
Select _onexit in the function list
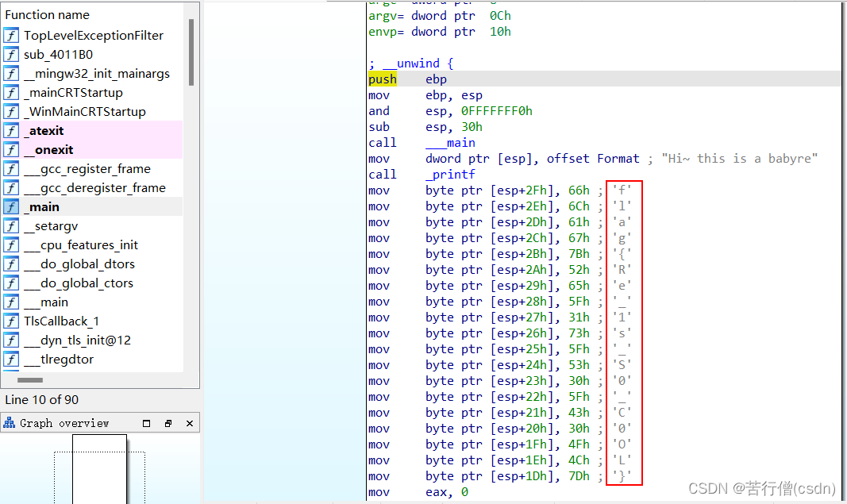pos(50,149)
